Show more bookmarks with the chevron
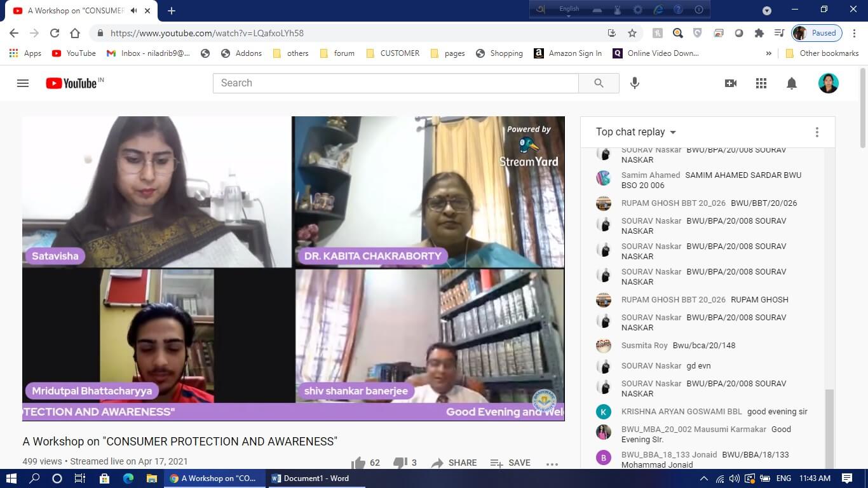The width and height of the screenshot is (868, 488). point(769,53)
